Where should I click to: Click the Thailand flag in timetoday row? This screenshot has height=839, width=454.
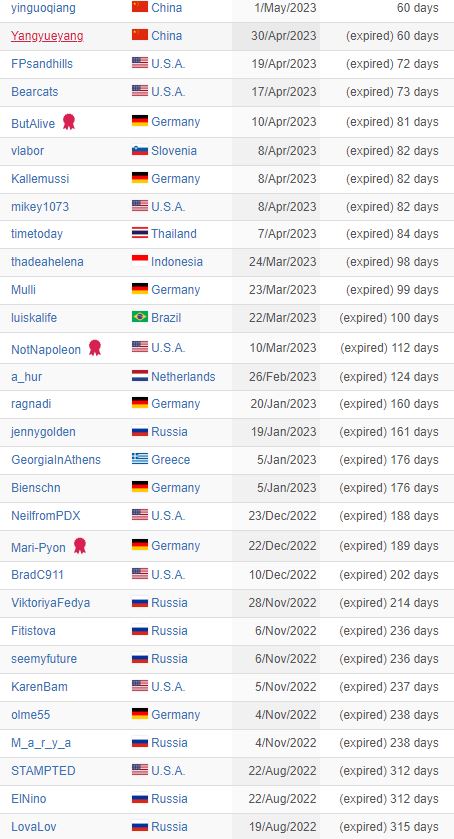click(x=140, y=233)
